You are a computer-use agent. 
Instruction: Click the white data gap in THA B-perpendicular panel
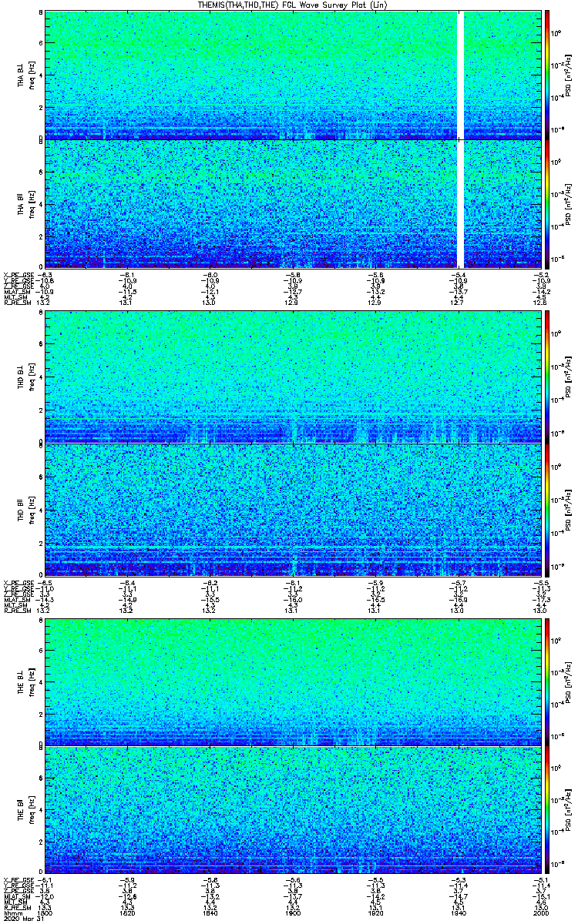tap(461, 75)
